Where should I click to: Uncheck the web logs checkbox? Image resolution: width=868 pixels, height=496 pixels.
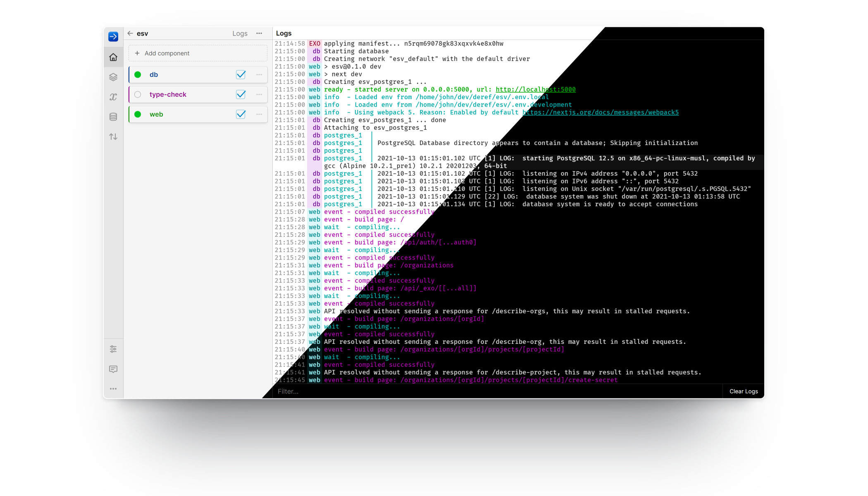point(241,114)
